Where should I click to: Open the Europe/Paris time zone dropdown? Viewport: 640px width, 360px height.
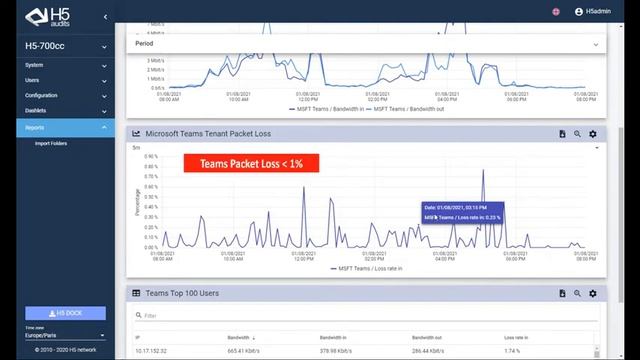pyautogui.click(x=65, y=336)
